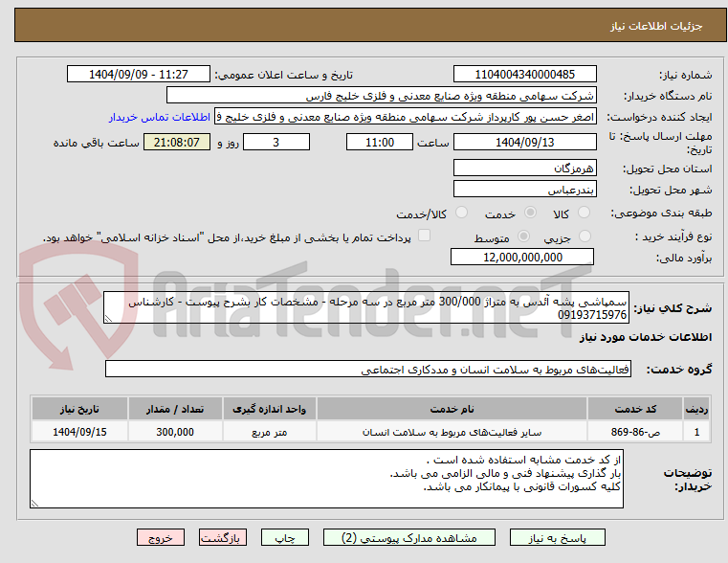728x563 pixels.
Task: Click column header تعداد / مقدار
Action: [175, 409]
